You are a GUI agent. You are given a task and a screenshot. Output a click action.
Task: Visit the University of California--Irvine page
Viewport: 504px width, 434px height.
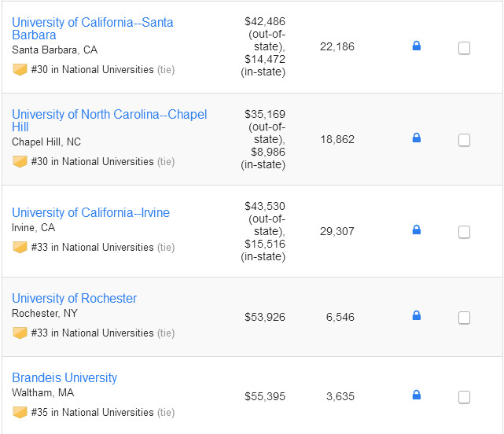click(90, 213)
